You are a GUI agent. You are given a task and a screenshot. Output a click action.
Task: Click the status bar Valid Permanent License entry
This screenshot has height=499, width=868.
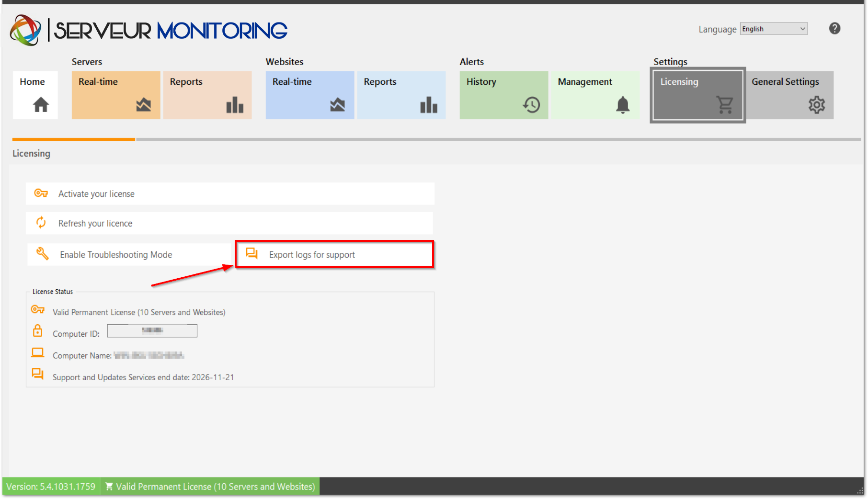point(210,487)
